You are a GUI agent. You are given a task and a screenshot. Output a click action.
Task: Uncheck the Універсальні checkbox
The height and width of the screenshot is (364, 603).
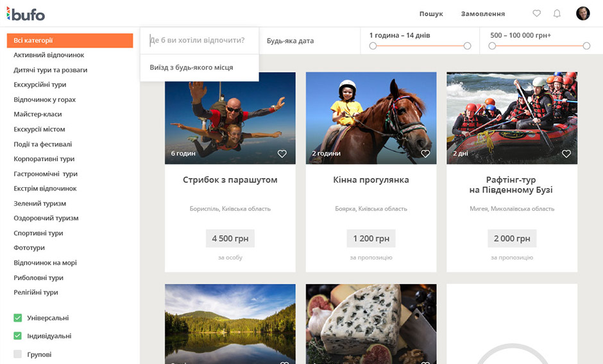[18, 318]
